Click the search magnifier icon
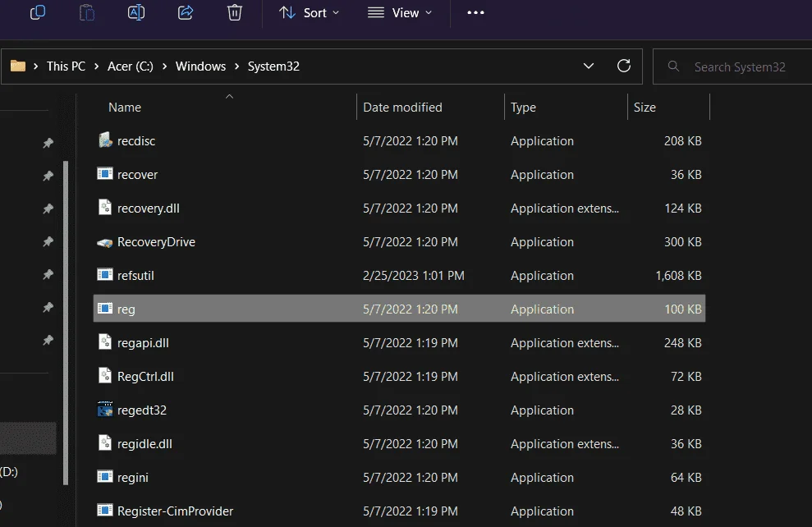 pos(673,66)
